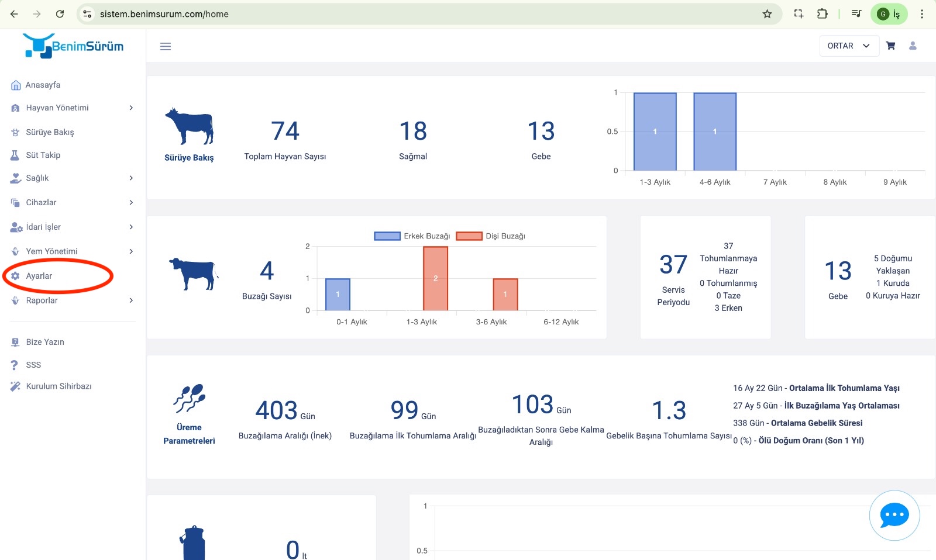This screenshot has height=560, width=936.
Task: Open the live chat bubble
Action: [894, 516]
